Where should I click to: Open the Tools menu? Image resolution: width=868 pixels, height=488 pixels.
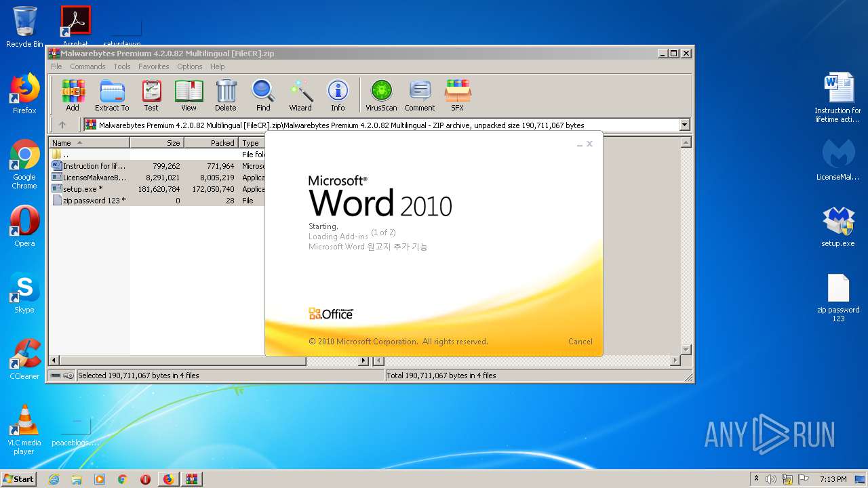tap(122, 66)
